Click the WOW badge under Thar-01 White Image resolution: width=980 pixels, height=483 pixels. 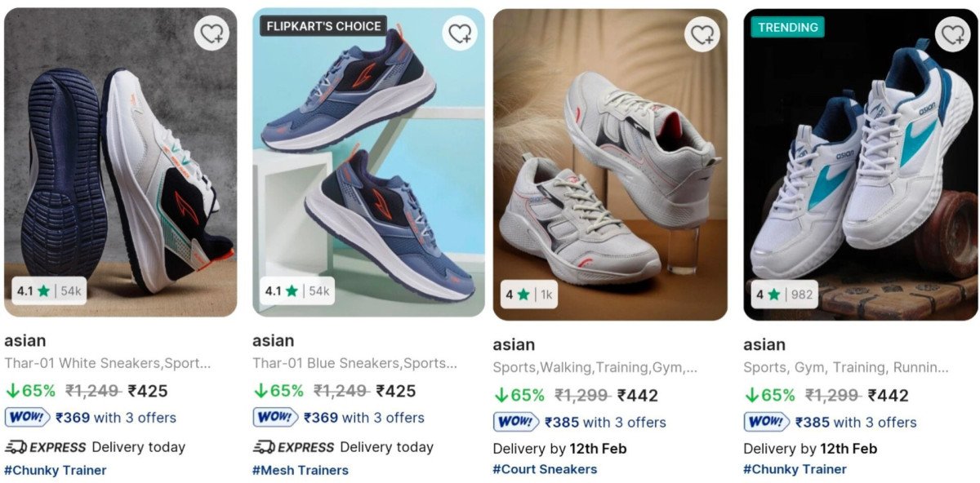click(27, 417)
